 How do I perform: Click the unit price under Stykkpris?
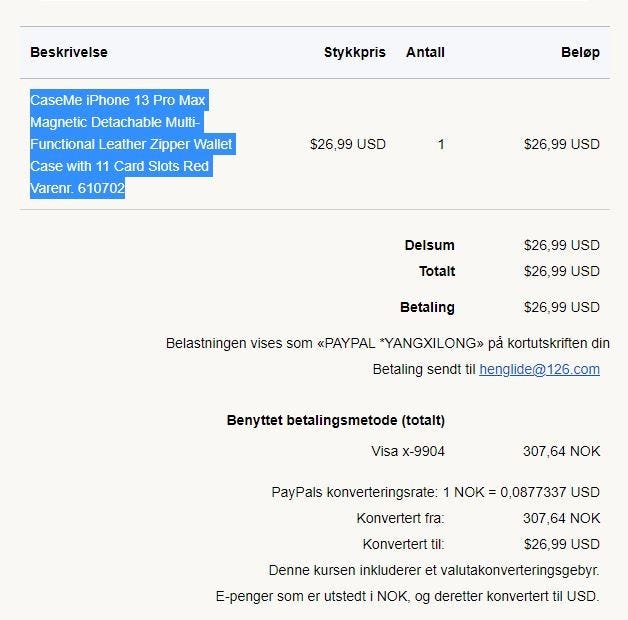point(347,144)
